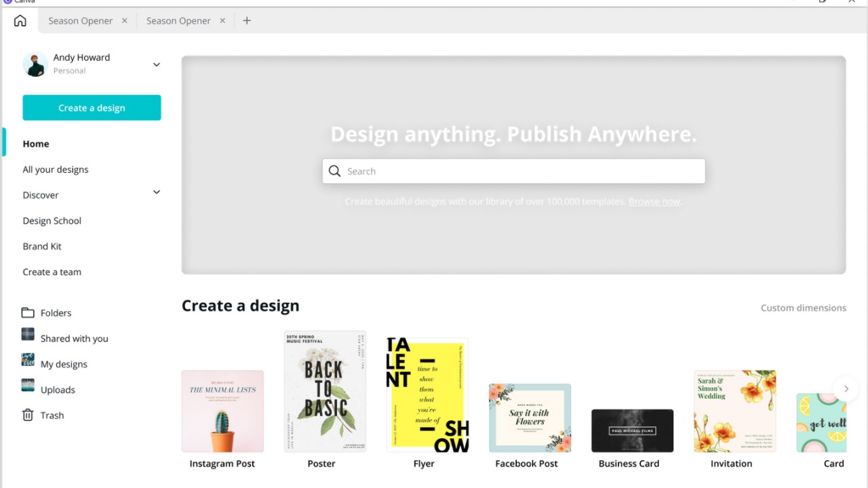Follow the Browse now link

click(654, 202)
